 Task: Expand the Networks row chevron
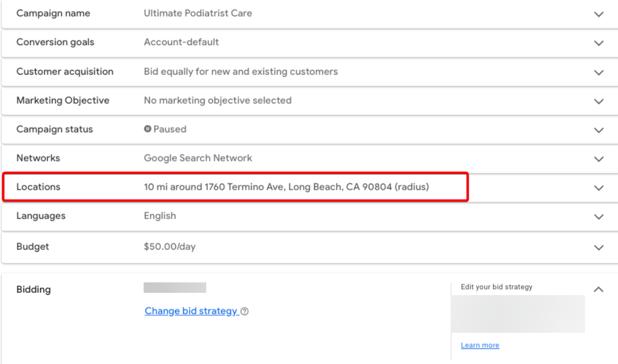599,159
